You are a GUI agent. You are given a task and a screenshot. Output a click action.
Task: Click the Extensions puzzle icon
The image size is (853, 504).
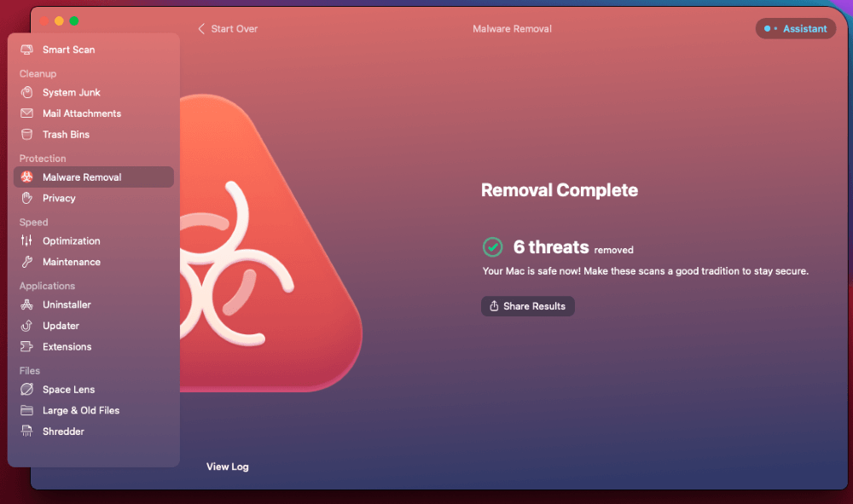pyautogui.click(x=26, y=346)
